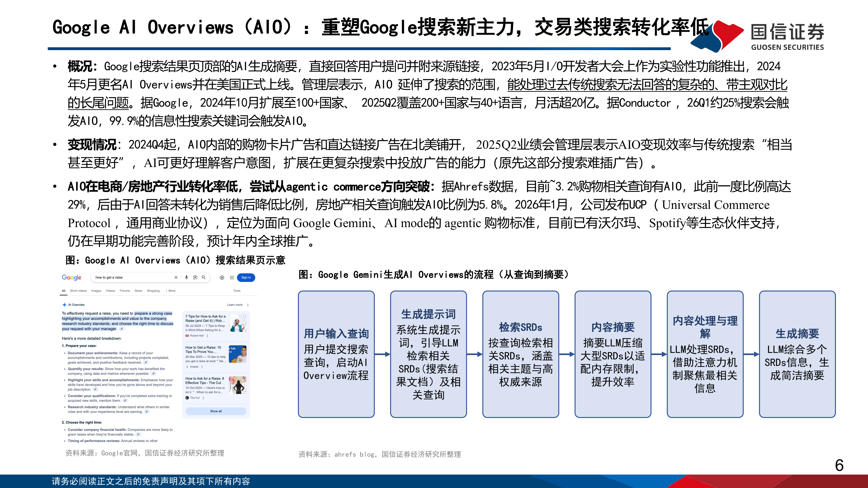The image size is (868, 488).
Task: Switch to the Images tab
Action: coord(96,291)
